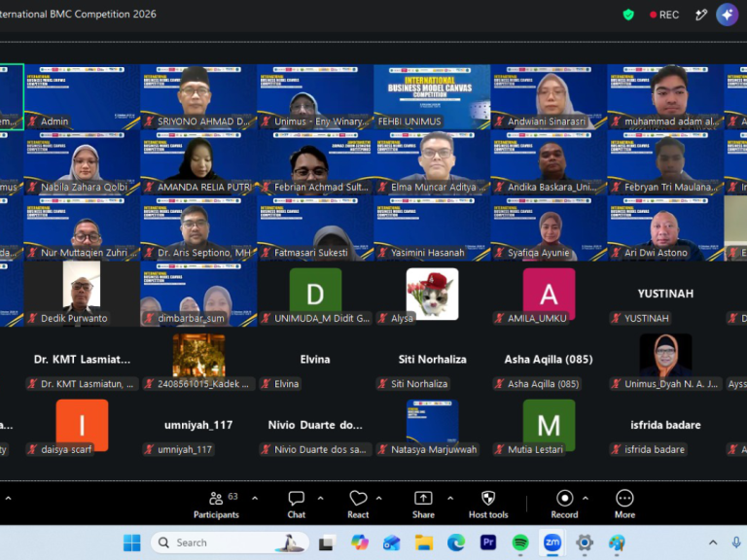Select AMANDA RELIA PUTRI's video tile
The image size is (747, 560).
click(x=198, y=163)
